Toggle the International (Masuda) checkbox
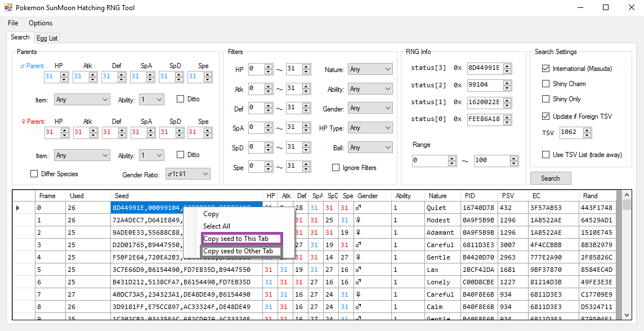This screenshot has height=331, width=644. (545, 69)
